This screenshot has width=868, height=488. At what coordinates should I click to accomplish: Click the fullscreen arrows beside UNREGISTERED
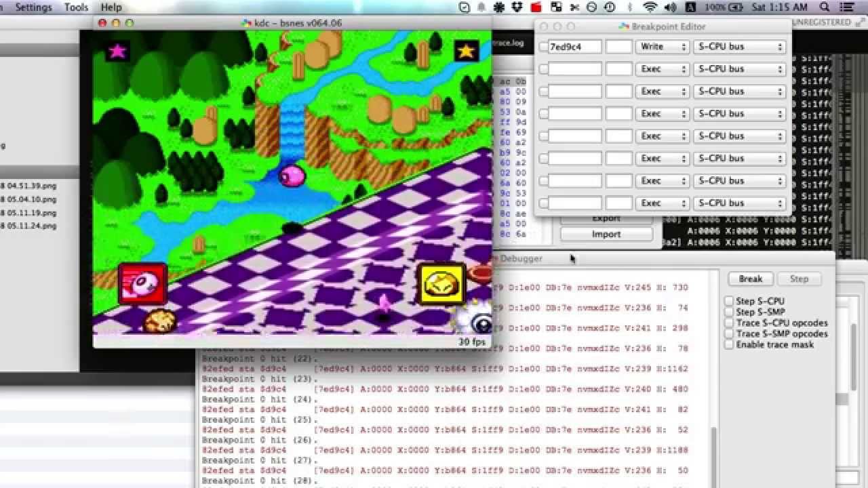(x=859, y=22)
